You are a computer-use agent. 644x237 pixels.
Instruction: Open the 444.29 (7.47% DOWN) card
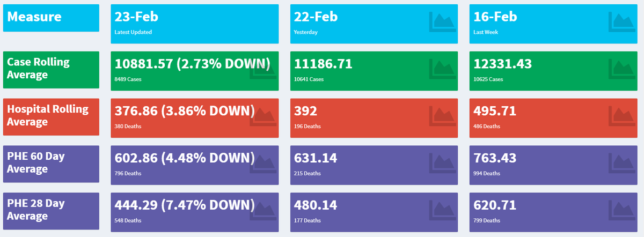tap(194, 212)
